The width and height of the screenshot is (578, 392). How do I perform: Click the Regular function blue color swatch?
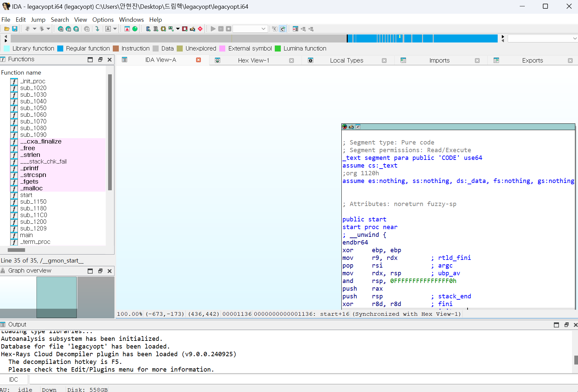tap(60, 48)
